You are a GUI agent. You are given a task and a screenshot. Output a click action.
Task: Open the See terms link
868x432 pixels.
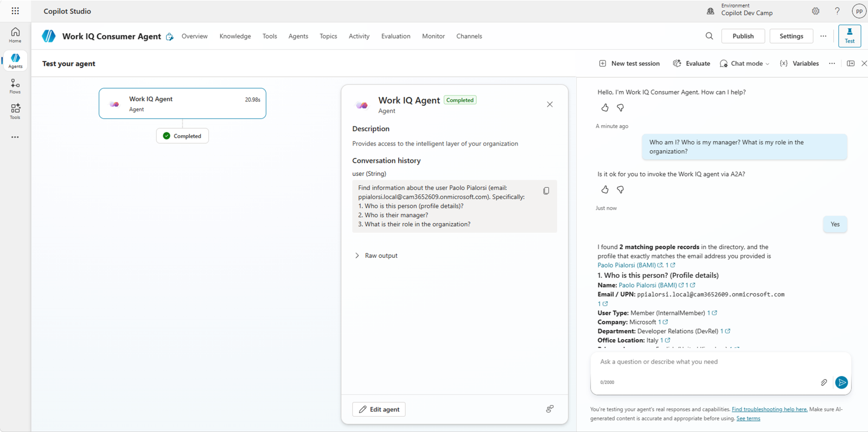pos(748,418)
